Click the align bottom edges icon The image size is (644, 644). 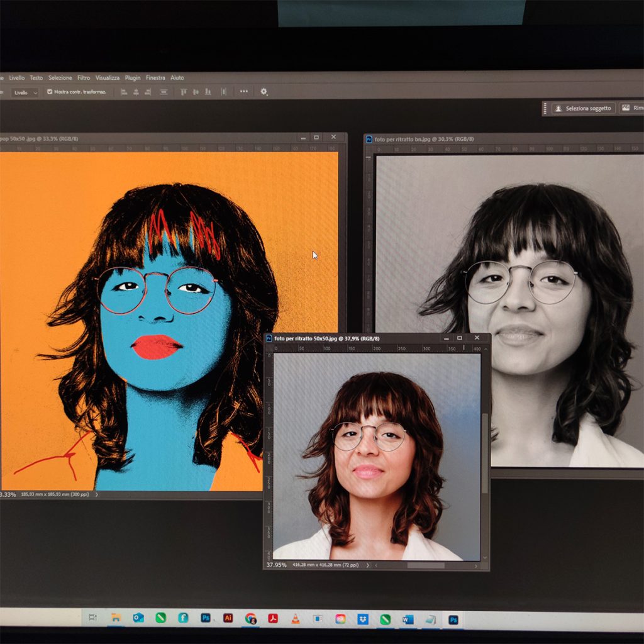208,92
